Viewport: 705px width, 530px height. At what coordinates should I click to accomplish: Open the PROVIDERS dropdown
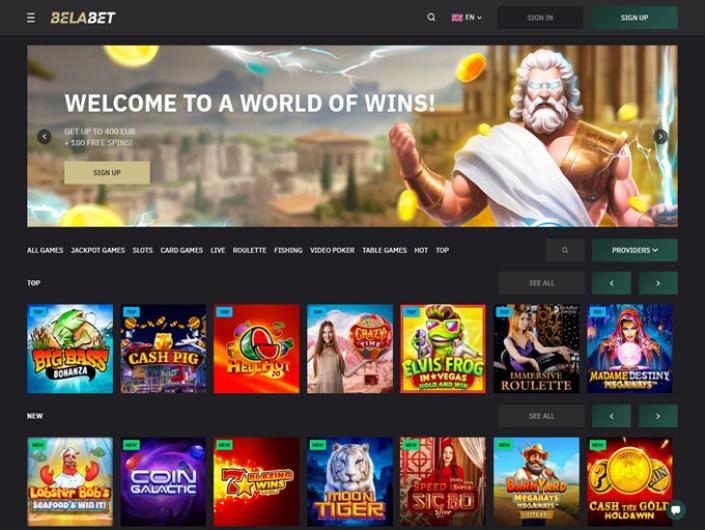634,250
